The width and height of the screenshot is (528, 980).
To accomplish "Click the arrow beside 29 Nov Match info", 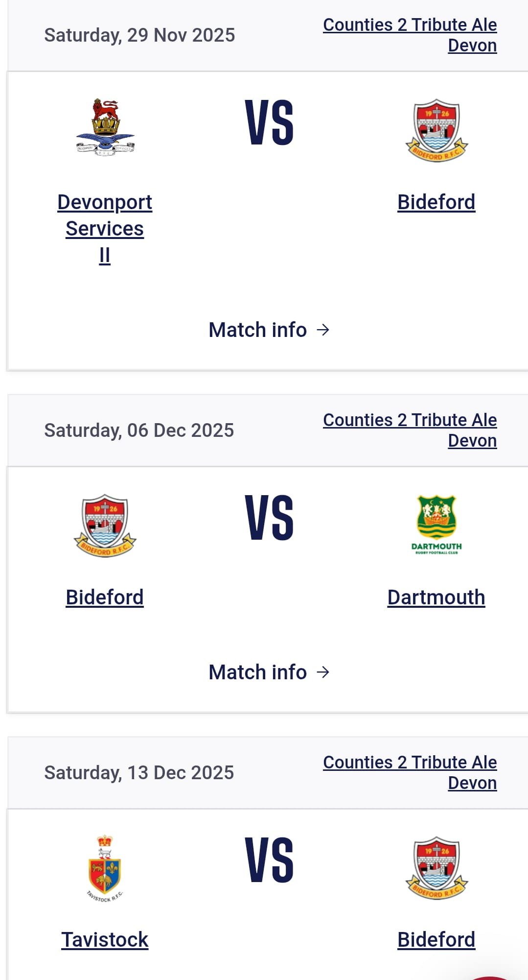I will [323, 330].
